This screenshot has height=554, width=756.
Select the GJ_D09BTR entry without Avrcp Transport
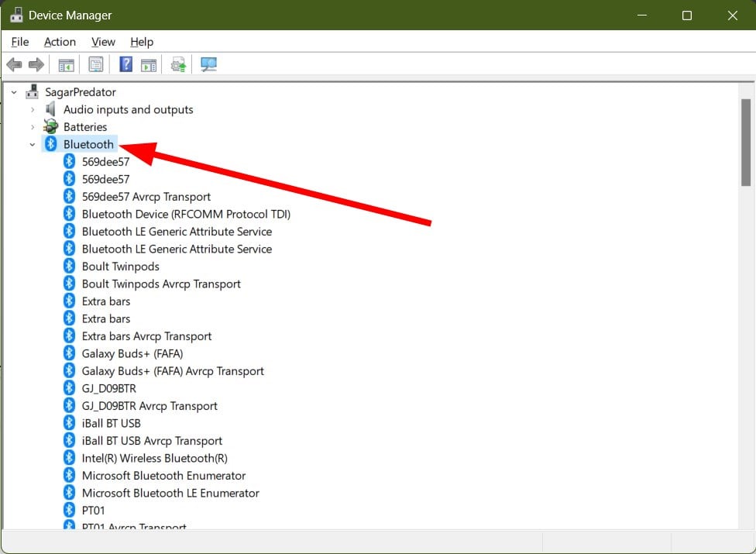tap(109, 388)
